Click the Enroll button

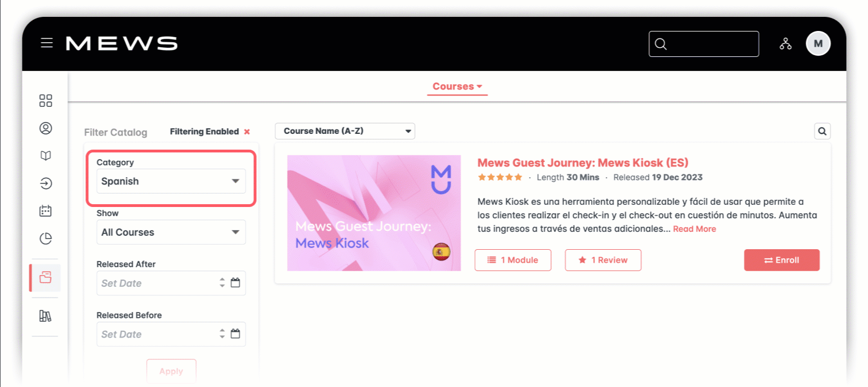[x=781, y=260]
